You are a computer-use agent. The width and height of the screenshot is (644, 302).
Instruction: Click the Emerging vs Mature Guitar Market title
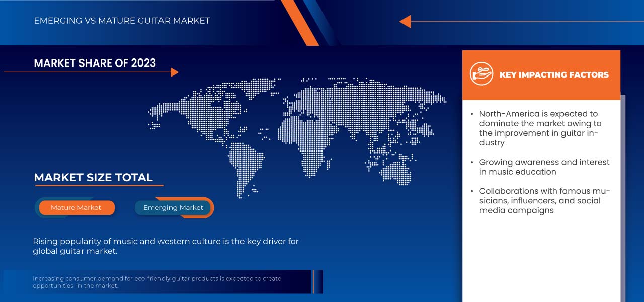pos(122,21)
